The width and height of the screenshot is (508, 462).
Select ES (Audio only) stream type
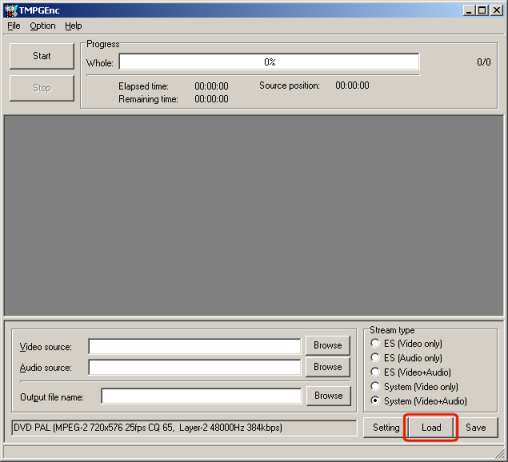point(406,358)
